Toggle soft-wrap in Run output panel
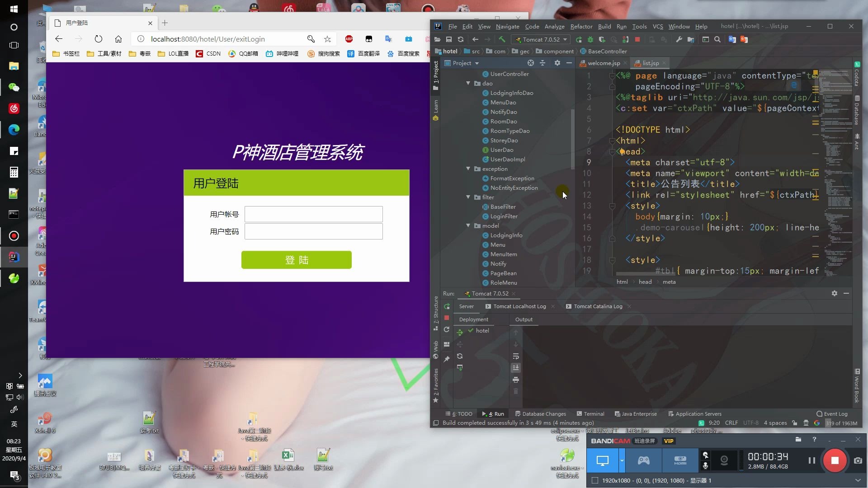 click(x=516, y=356)
